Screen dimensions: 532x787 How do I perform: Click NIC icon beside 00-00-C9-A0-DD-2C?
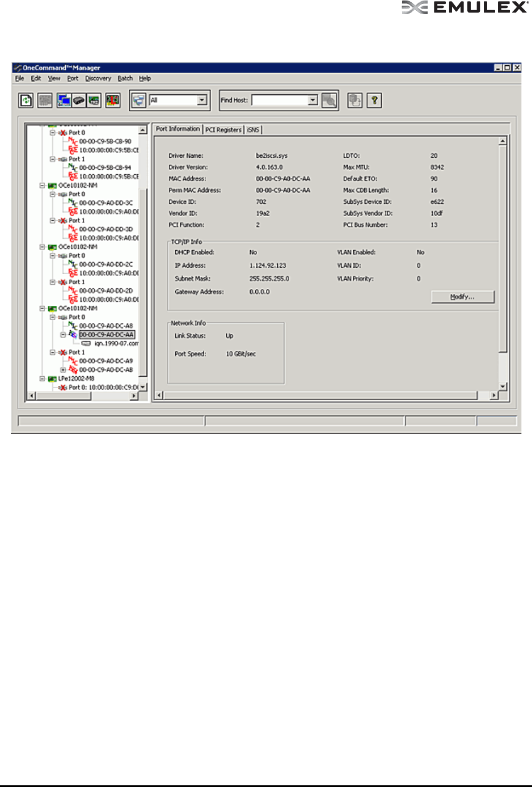(x=73, y=264)
